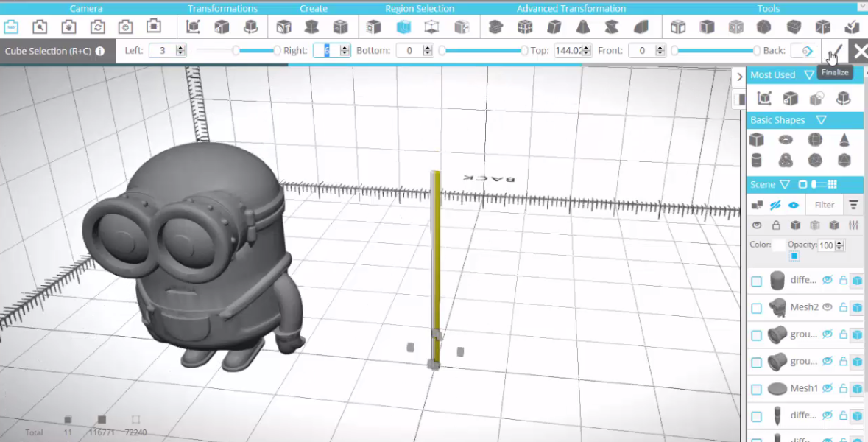Add a torus from Basic Shapes
868x442 pixels.
point(786,139)
